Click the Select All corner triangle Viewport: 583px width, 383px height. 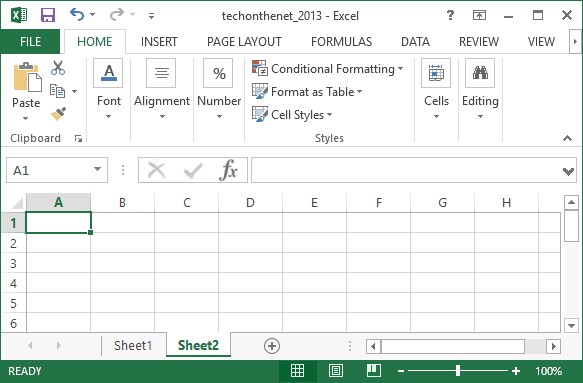tap(17, 203)
